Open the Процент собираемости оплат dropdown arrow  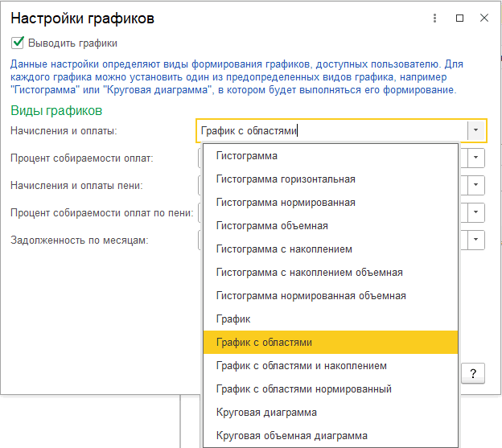(x=476, y=158)
